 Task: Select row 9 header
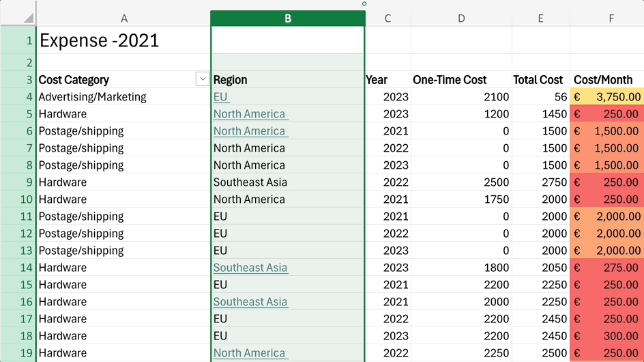(18, 182)
